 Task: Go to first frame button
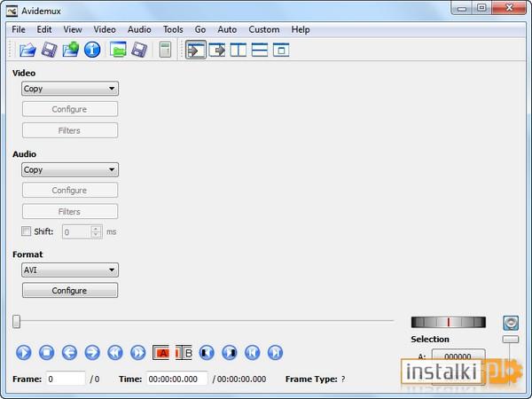click(x=253, y=353)
